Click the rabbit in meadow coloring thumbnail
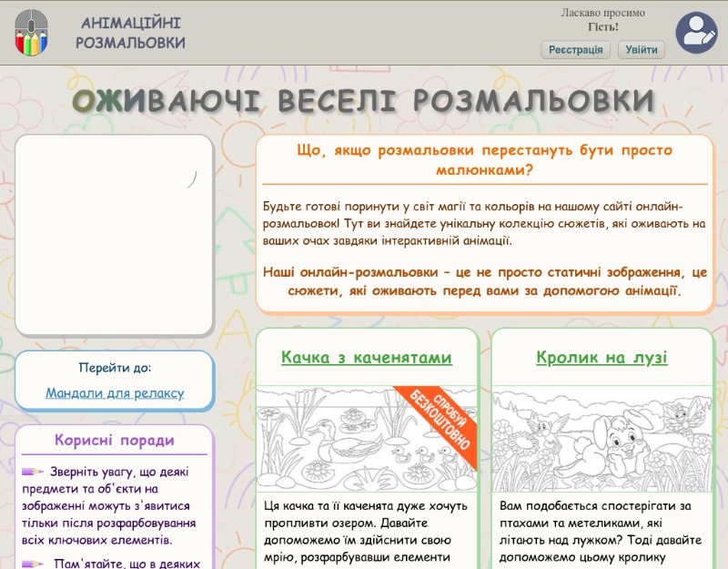The height and width of the screenshot is (569, 728). click(x=602, y=439)
